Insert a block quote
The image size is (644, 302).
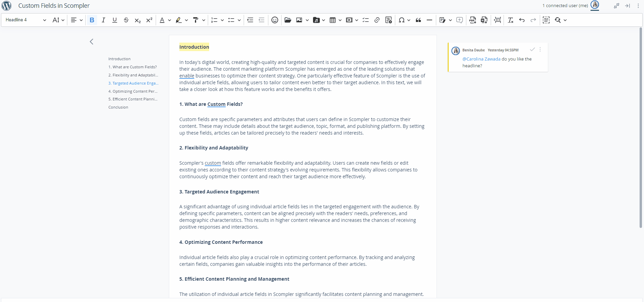click(418, 20)
